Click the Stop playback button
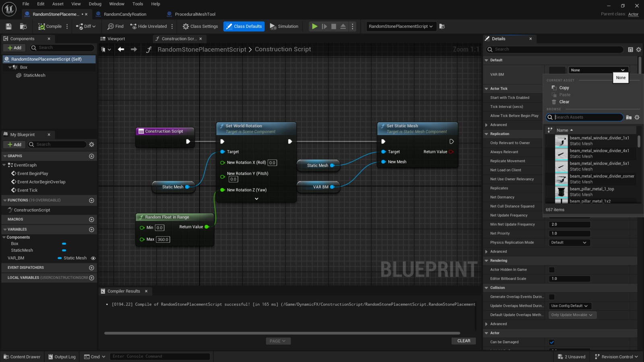 [334, 27]
